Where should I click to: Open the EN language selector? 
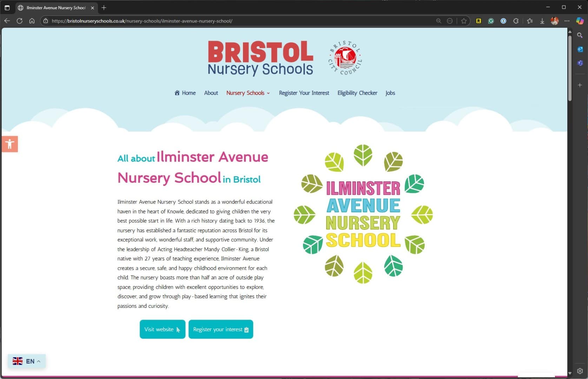pos(27,361)
